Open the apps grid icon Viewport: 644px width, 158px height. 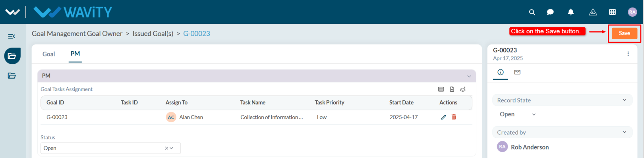point(613,12)
